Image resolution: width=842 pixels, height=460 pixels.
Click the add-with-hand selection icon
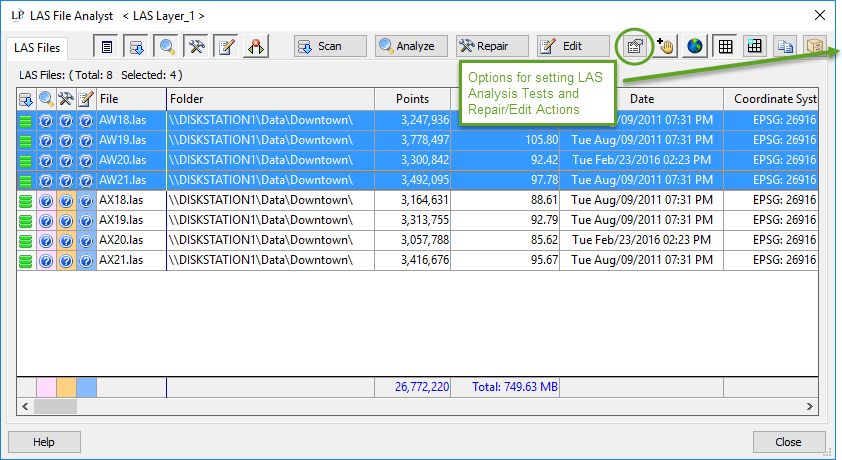point(665,47)
